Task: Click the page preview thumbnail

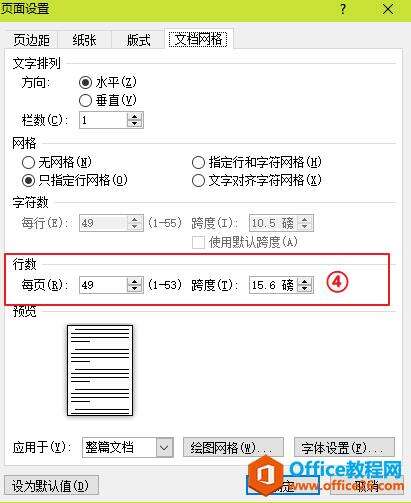Action: point(100,370)
